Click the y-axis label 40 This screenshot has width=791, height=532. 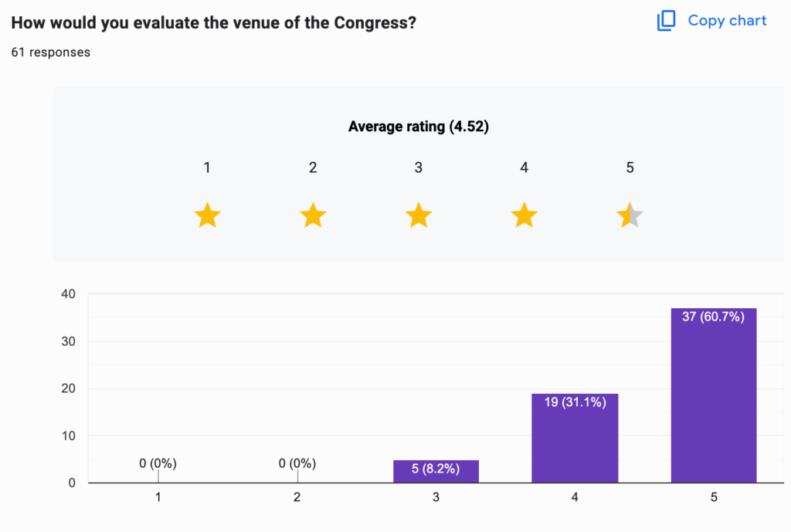click(70, 294)
